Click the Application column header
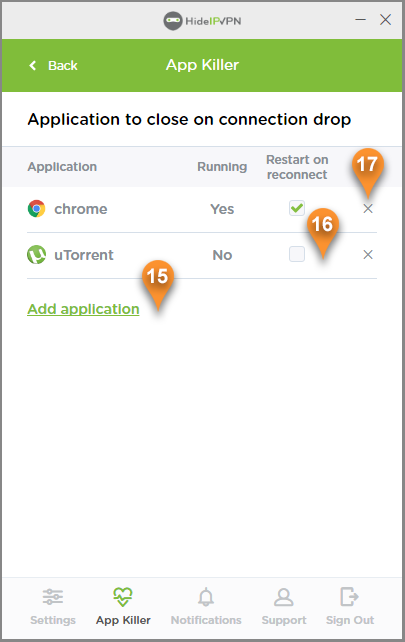This screenshot has width=405, height=642. [62, 167]
